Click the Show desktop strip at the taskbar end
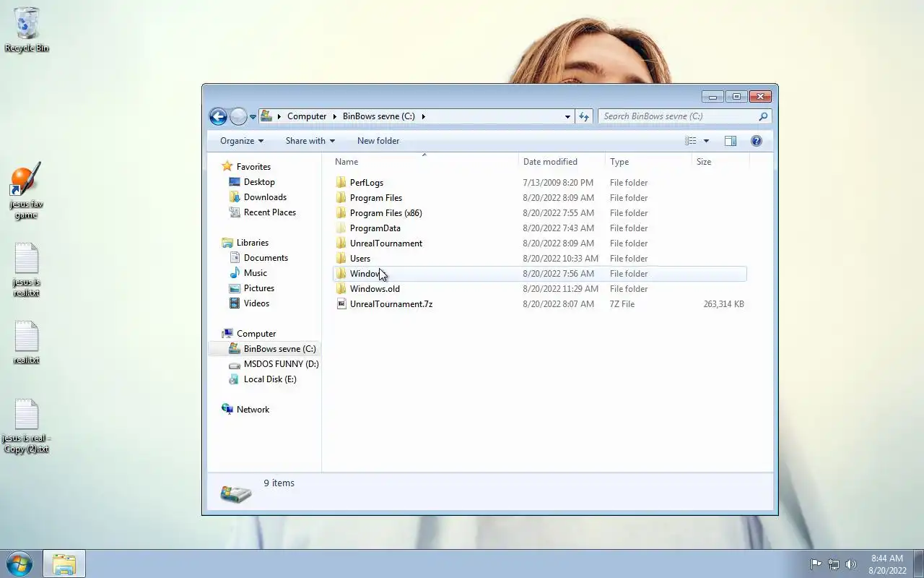The width and height of the screenshot is (924, 578). point(918,564)
